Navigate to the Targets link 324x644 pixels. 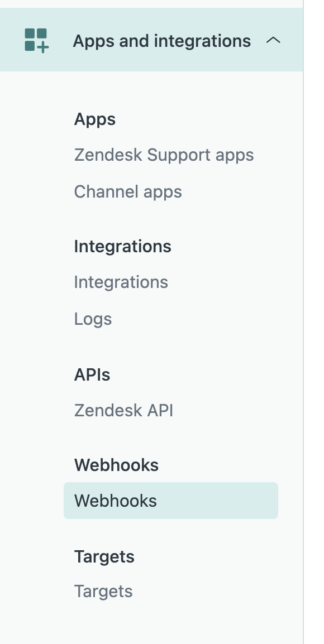coord(103,592)
